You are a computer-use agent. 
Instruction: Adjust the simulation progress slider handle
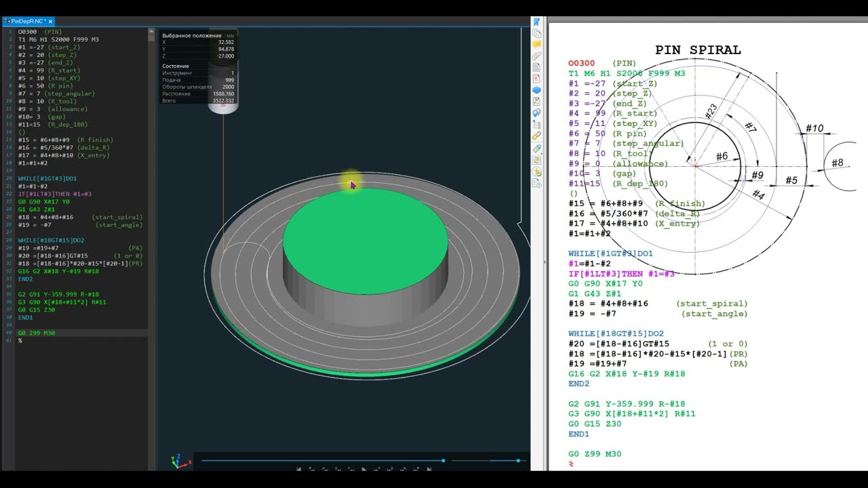click(443, 460)
